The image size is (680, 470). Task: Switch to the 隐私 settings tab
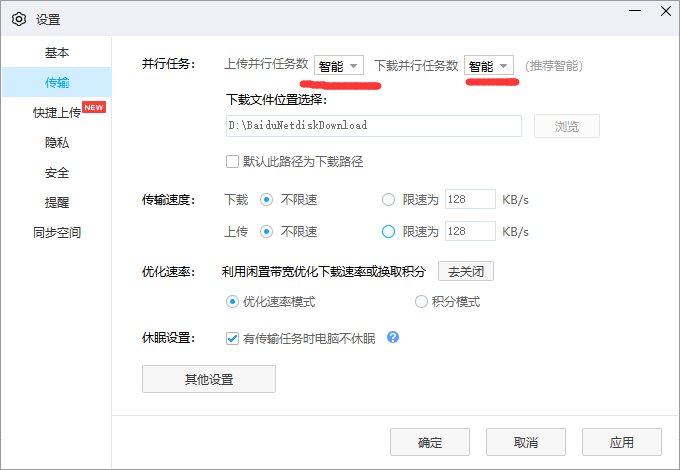57,142
